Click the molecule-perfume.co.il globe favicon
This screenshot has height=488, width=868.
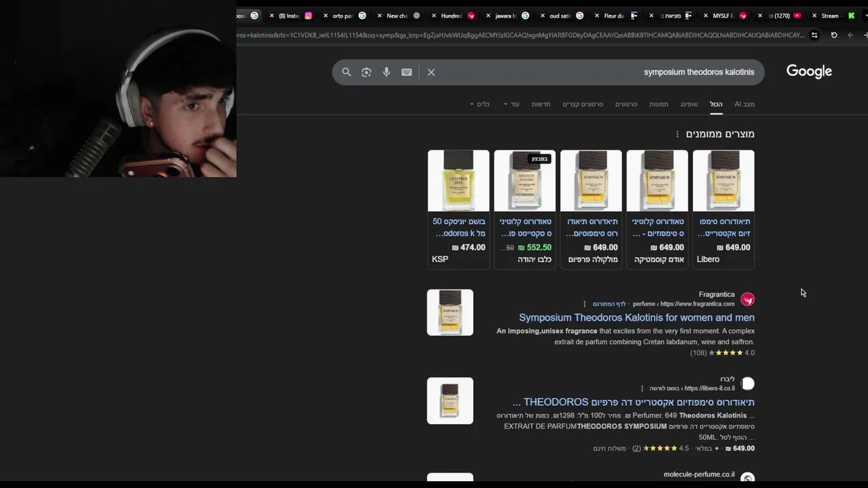[747, 479]
